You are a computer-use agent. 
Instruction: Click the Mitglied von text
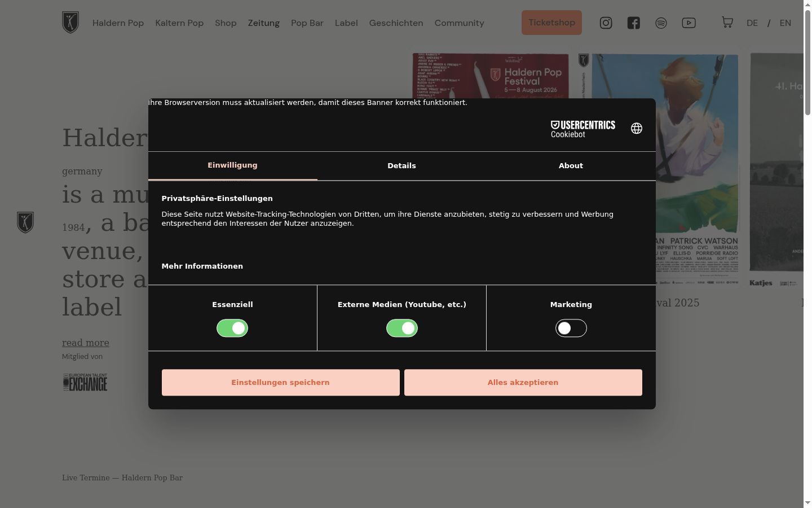click(82, 357)
